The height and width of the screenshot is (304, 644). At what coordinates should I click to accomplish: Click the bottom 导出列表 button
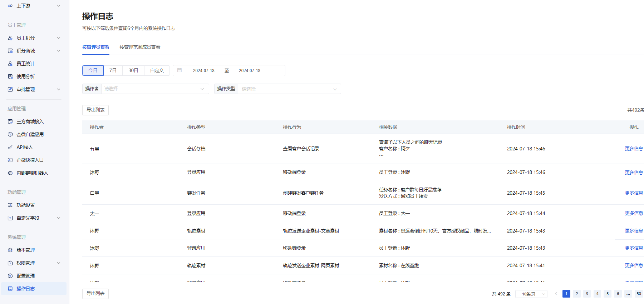[x=95, y=294]
